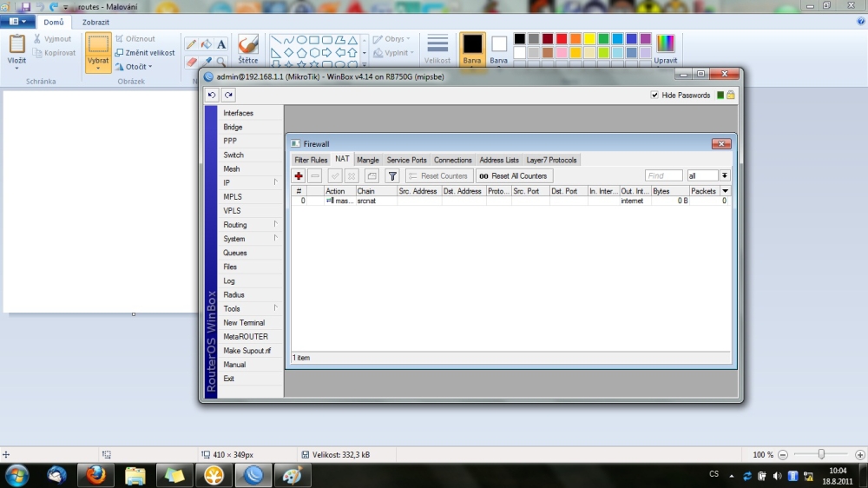
Task: Click the Comment icon in Firewall toolbar
Action: tap(372, 176)
